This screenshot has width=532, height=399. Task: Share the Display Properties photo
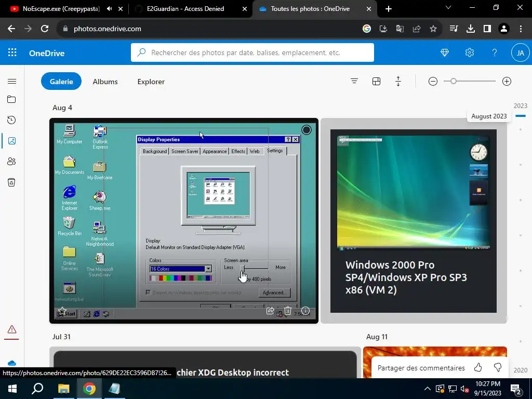tap(270, 311)
